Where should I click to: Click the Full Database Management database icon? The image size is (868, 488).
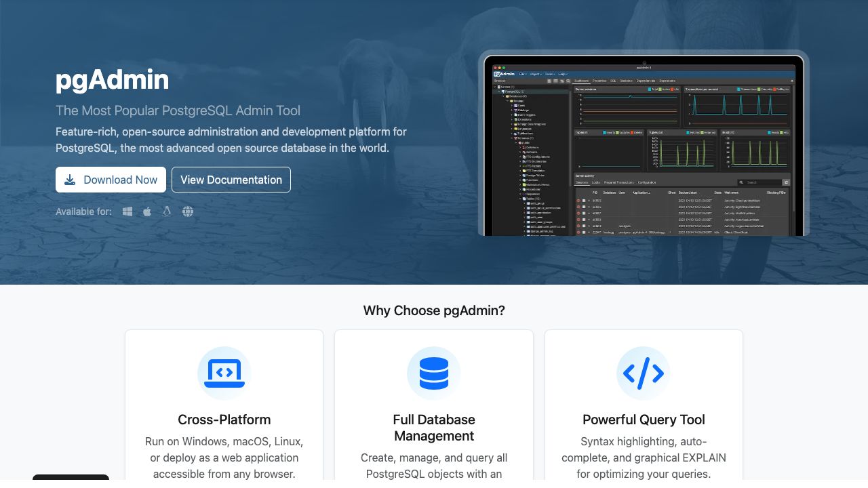pyautogui.click(x=434, y=373)
